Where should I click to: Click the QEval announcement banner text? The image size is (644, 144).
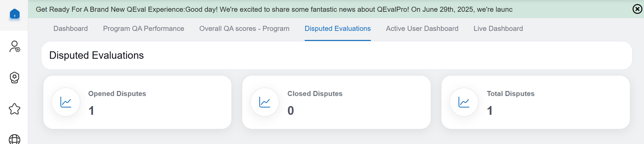[x=274, y=9]
